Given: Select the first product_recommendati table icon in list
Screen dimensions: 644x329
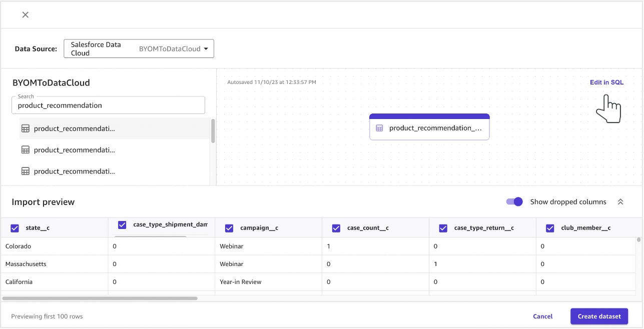Looking at the screenshot, I should [x=26, y=128].
